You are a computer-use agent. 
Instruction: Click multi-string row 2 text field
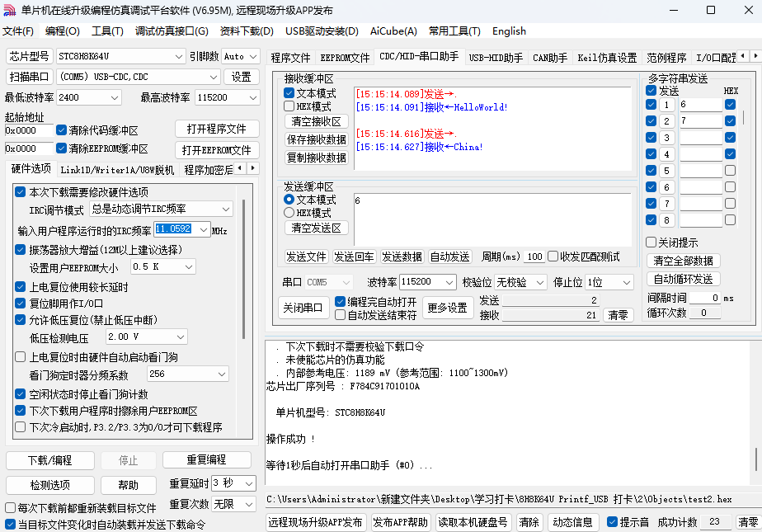700,121
